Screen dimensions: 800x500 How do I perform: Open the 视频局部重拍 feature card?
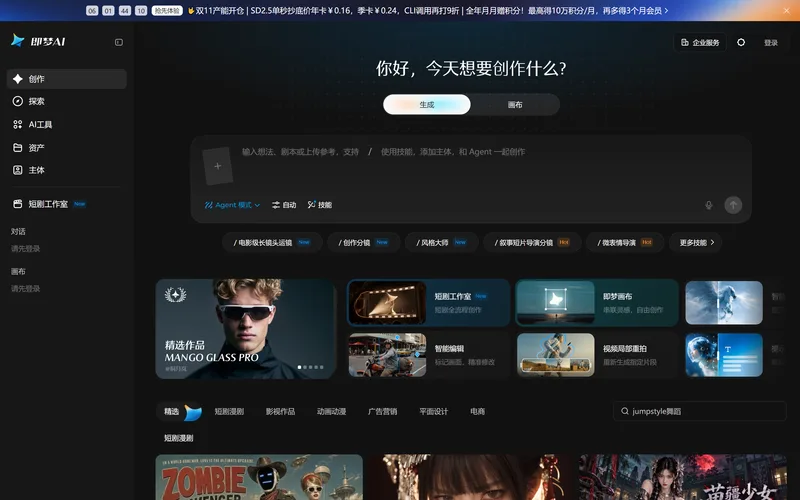pyautogui.click(x=597, y=355)
